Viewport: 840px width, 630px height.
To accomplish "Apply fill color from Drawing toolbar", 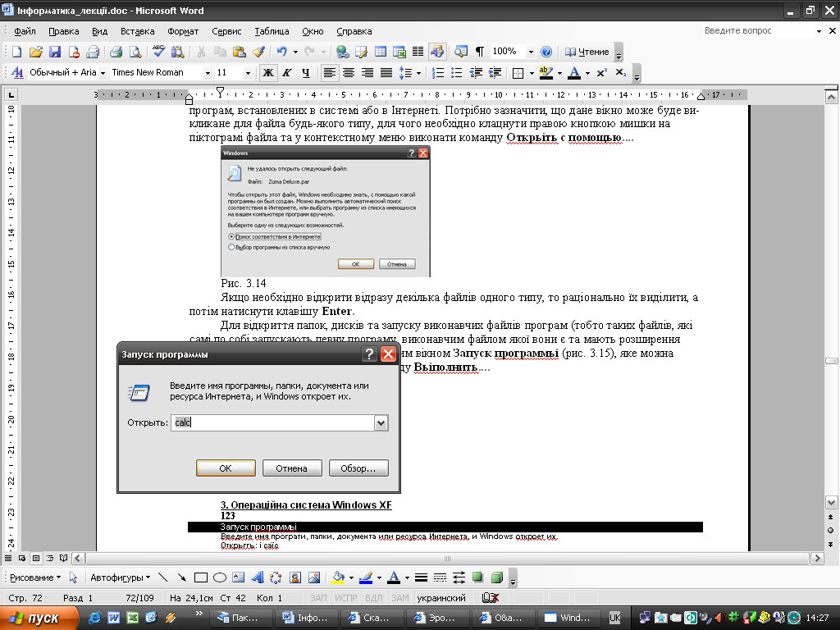I will click(338, 577).
